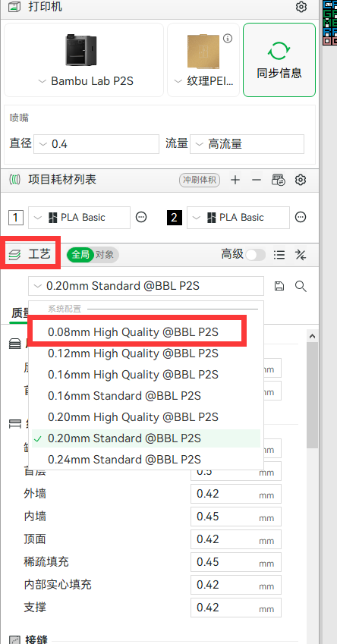Collapse the 0.20mm Standard preset dropdown
The image size is (337, 644).
[146, 286]
